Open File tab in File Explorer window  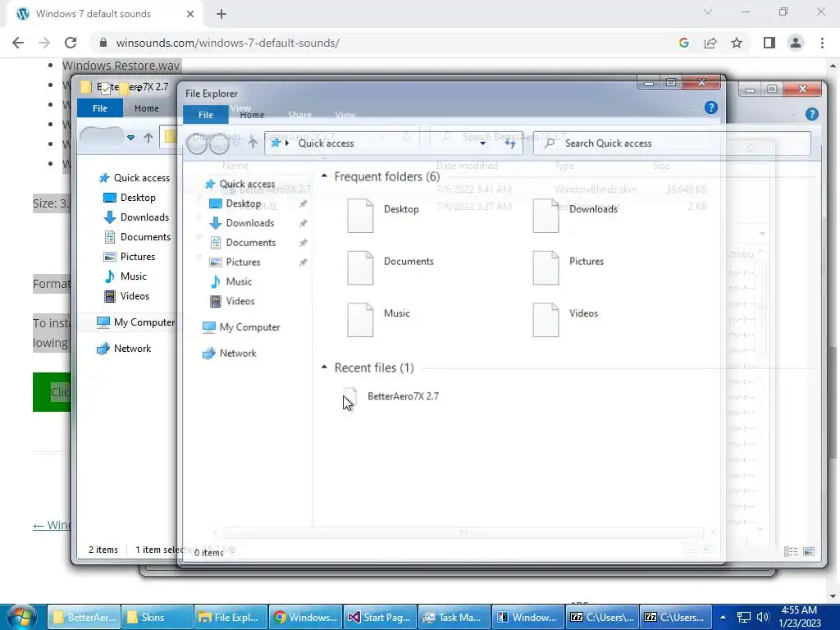206,115
